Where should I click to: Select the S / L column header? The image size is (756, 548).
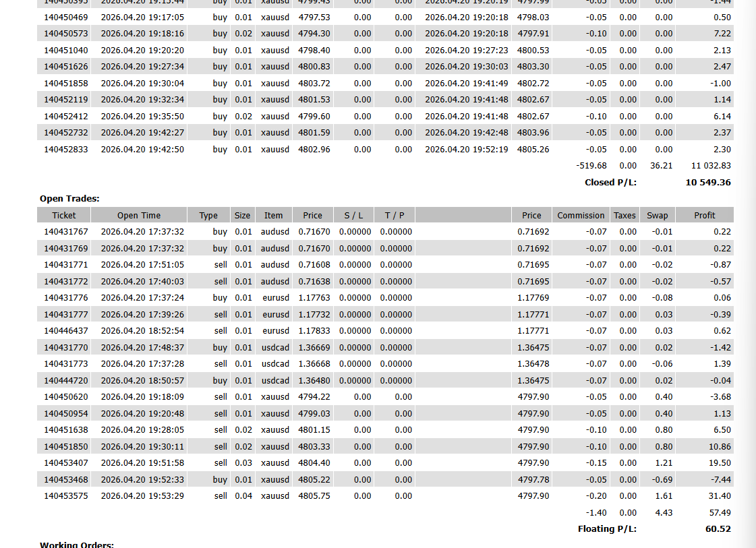(353, 216)
